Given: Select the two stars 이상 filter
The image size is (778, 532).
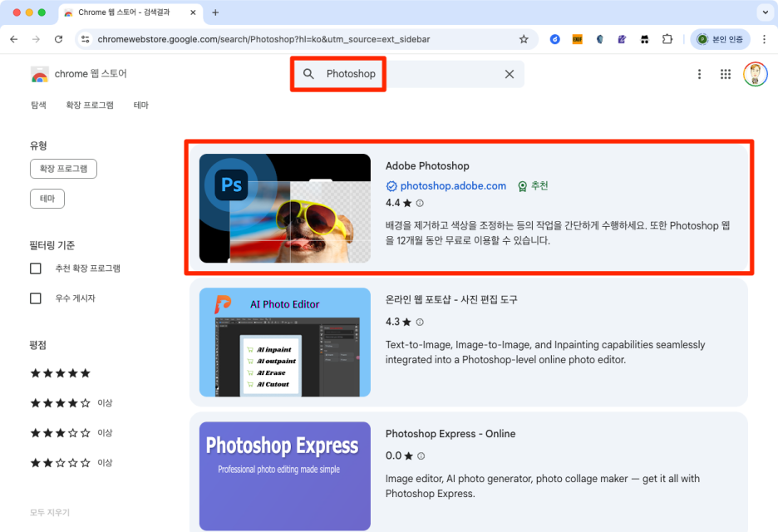Looking at the screenshot, I should [71, 462].
